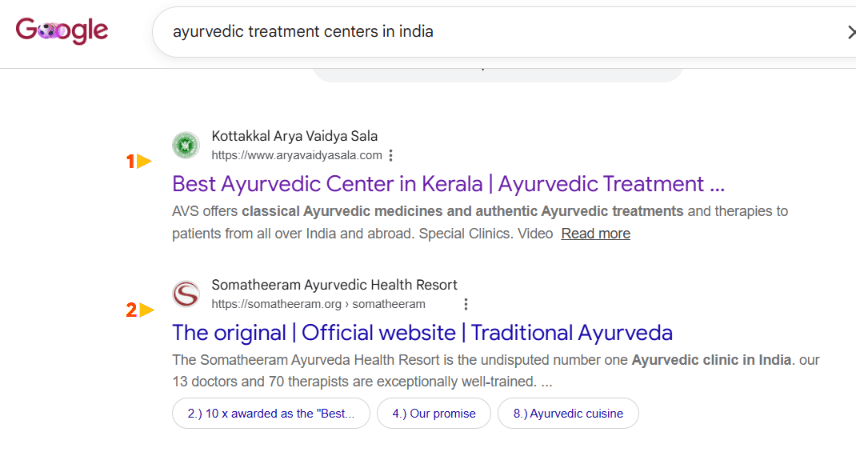Open three-dot menu beside somatheeram.org

[x=466, y=304]
